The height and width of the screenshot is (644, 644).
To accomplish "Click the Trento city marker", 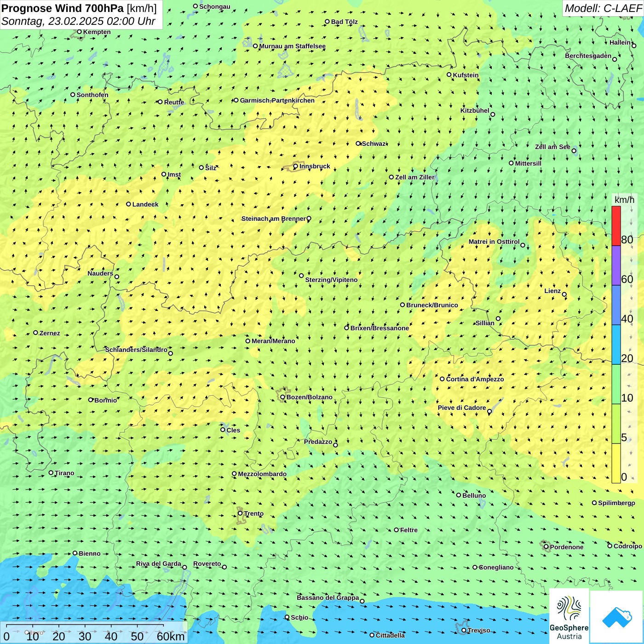I will tap(240, 513).
